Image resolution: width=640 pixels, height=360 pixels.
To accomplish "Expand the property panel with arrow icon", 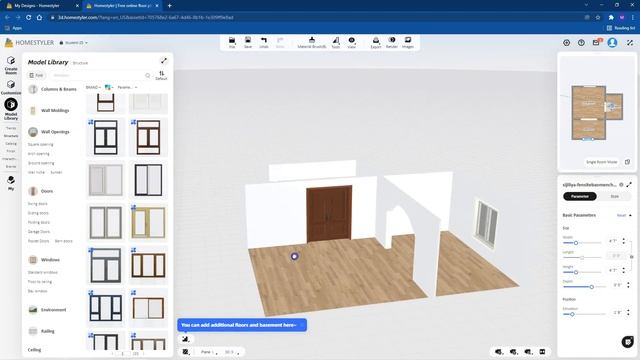I will 629,185.
